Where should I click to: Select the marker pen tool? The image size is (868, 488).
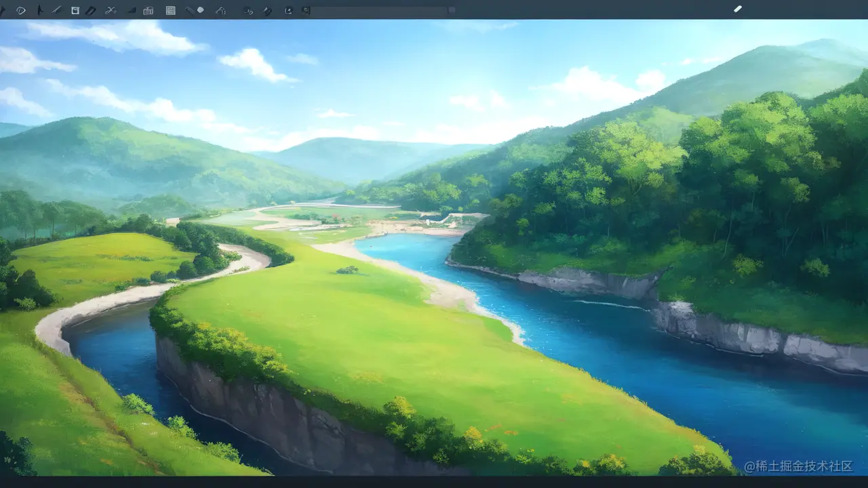[x=90, y=10]
